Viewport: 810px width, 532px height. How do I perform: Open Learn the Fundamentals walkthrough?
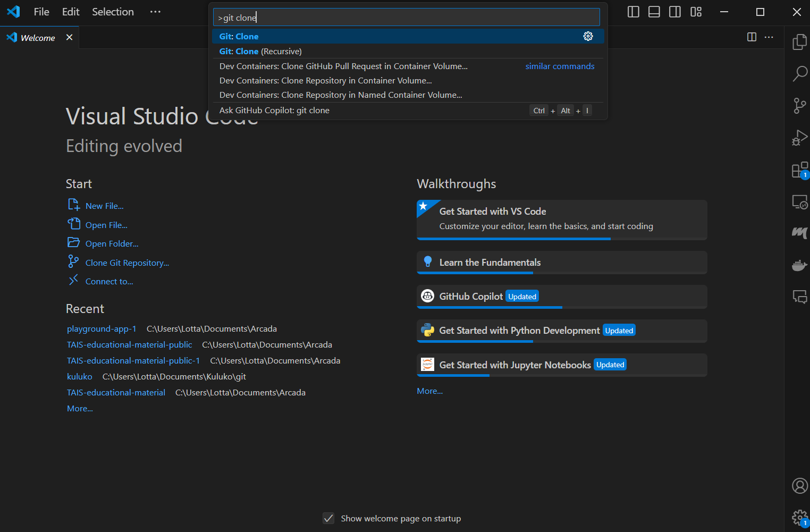(x=562, y=263)
